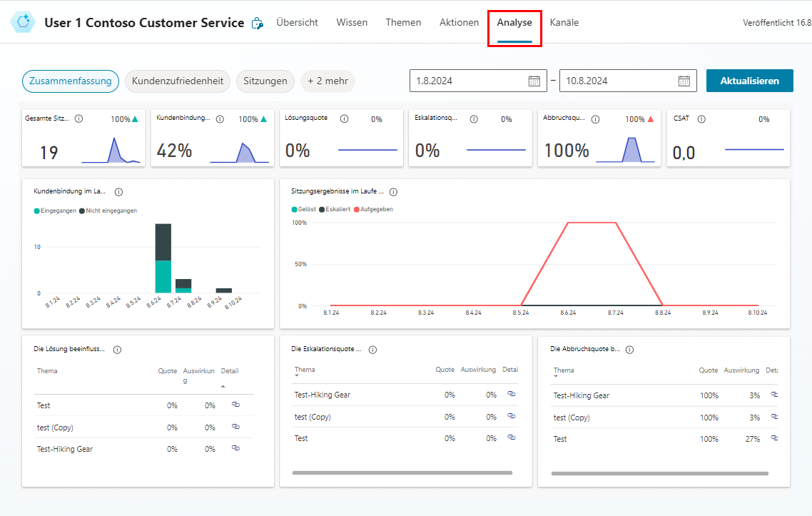Screen dimensions: 812x516
Task: Click info icon beside Lösungsquote card
Action: pos(345,119)
